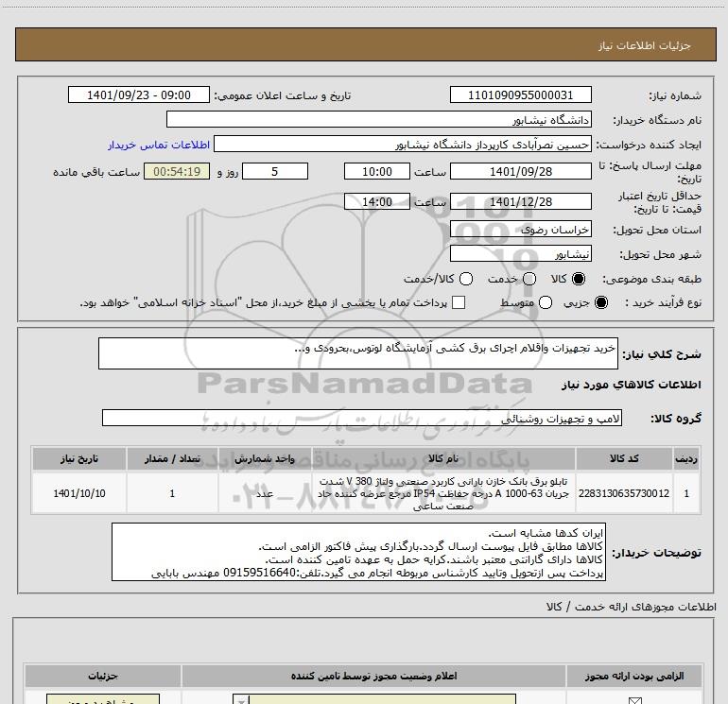
Task: Click the شماره نیاز field 1101090955000031
Action: [x=520, y=95]
